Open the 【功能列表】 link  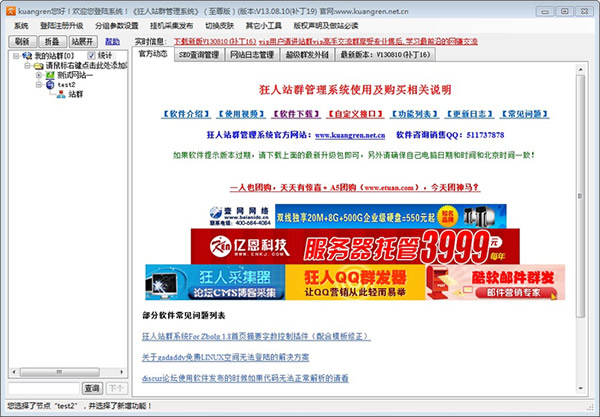(x=414, y=114)
